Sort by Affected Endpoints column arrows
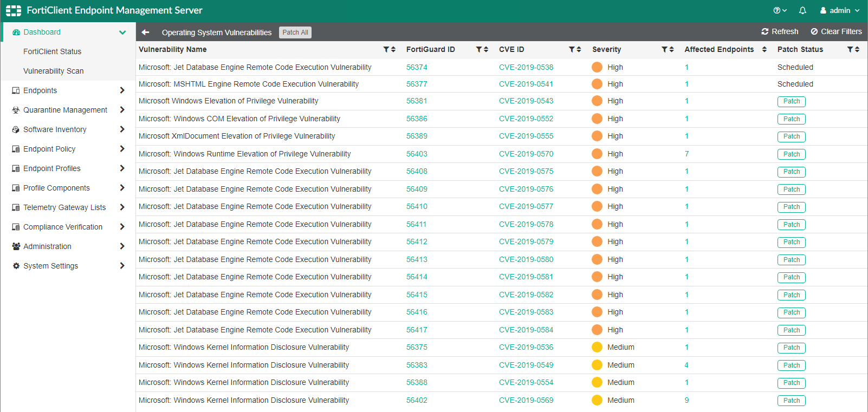The image size is (868, 412). (x=764, y=49)
